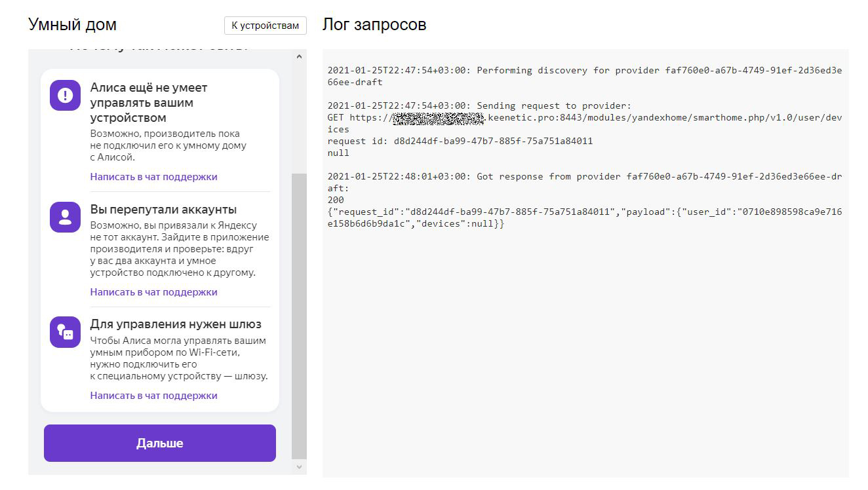
Task: Click the 'Performing discovery for provider' log line
Action: click(585, 76)
